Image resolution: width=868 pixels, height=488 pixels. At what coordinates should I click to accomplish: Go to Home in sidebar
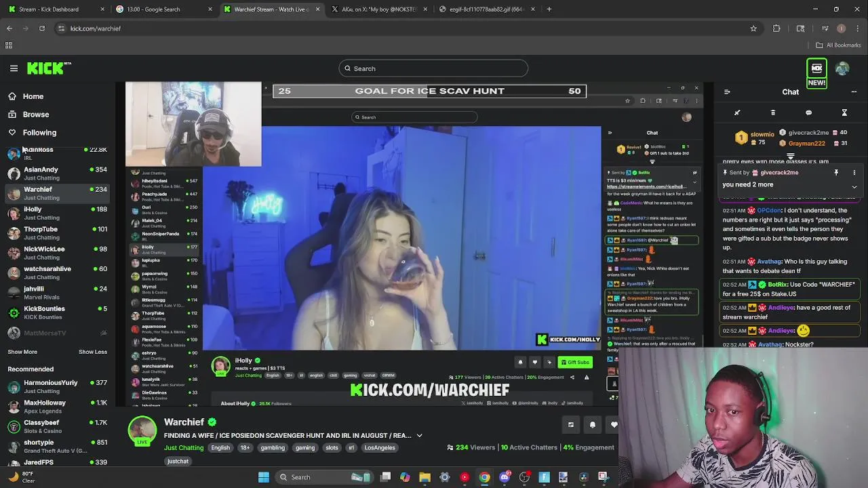pyautogui.click(x=33, y=96)
